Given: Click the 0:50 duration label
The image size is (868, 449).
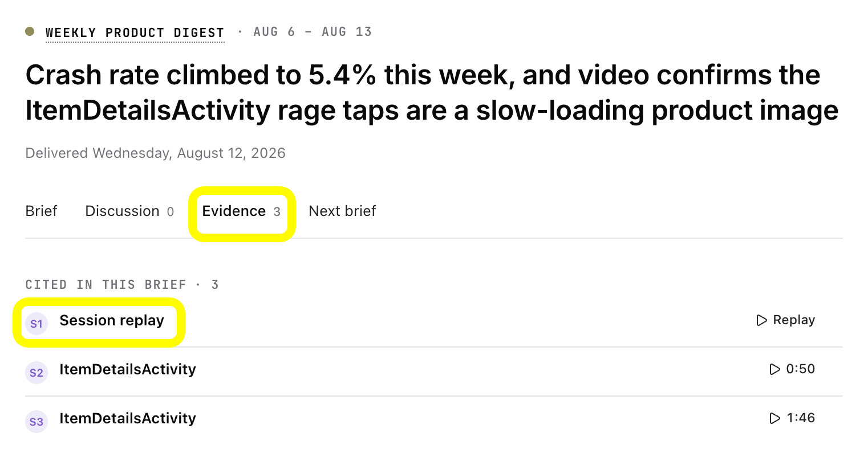Looking at the screenshot, I should [801, 369].
